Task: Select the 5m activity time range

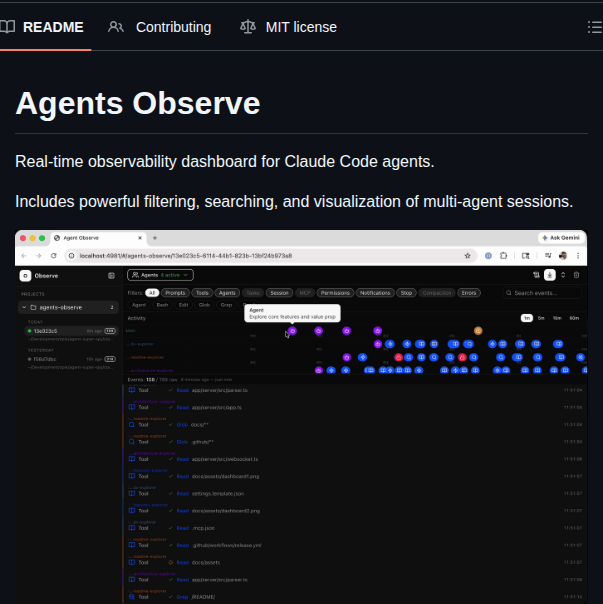Action: tap(541, 318)
